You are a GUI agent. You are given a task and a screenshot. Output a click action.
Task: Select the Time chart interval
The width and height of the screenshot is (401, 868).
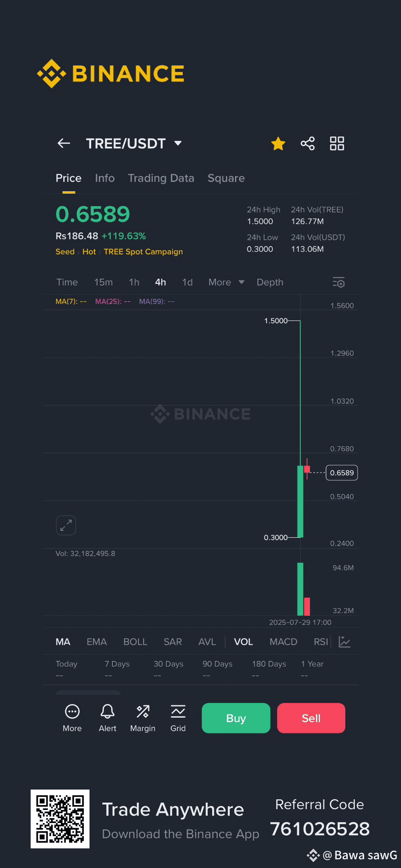point(67,282)
